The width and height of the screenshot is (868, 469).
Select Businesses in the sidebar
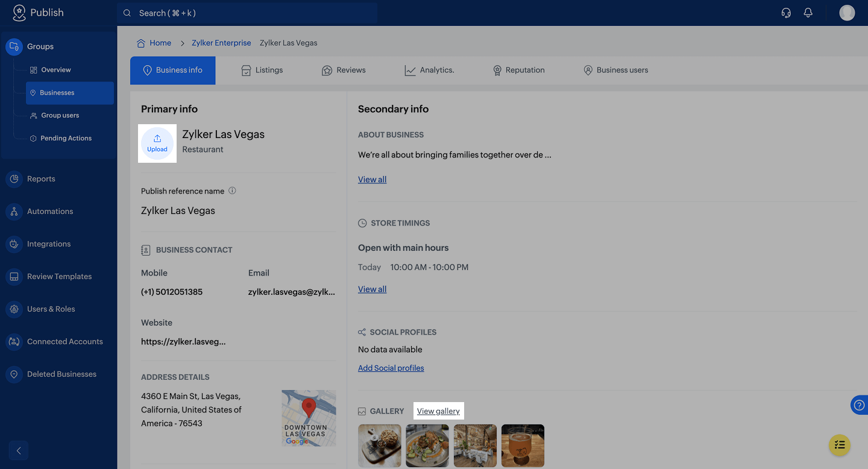point(70,93)
